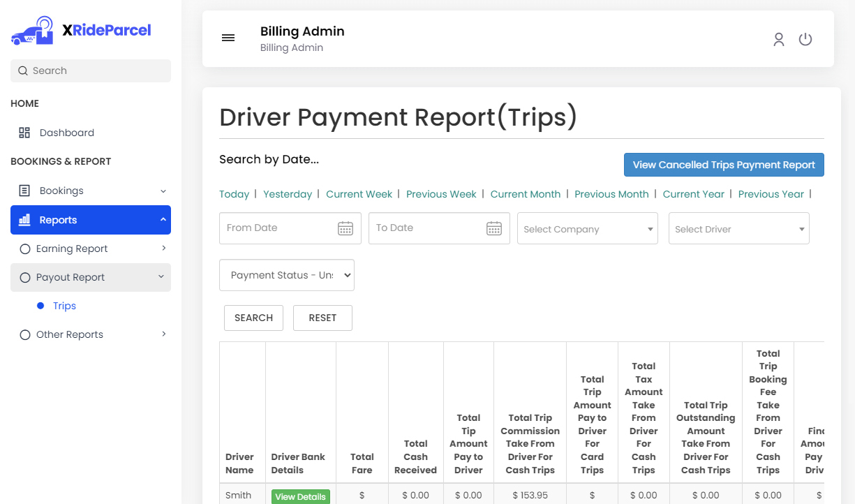Collapse the Payout Report submenu
This screenshot has height=504, width=855.
[x=161, y=277]
